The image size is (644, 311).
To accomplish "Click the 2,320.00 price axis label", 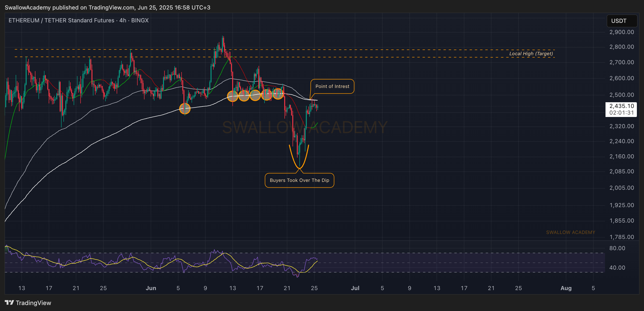I will click(621, 126).
